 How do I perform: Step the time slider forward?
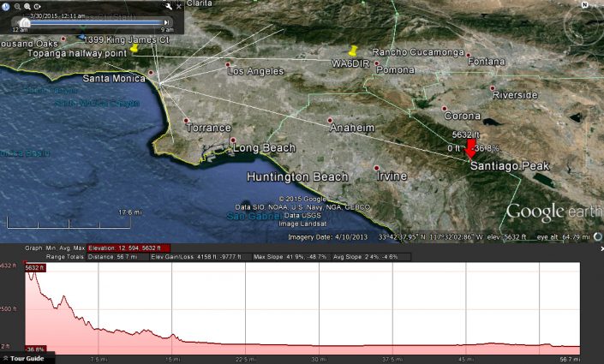coord(166,23)
